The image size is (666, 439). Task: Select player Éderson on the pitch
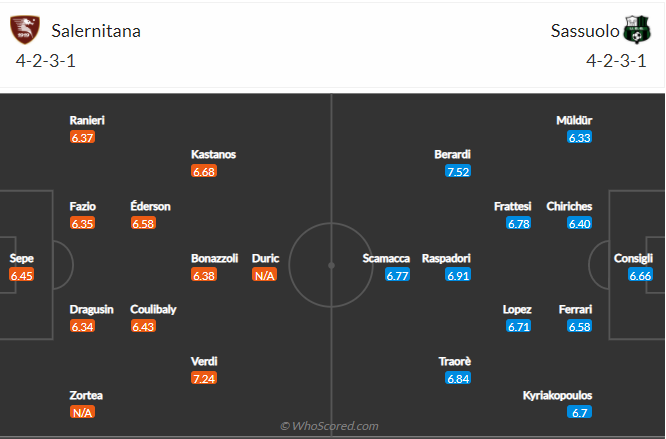pyautogui.click(x=150, y=206)
